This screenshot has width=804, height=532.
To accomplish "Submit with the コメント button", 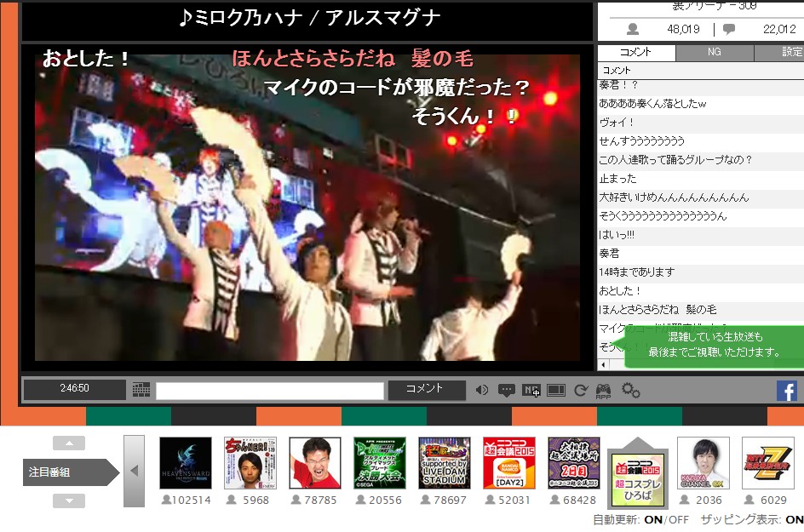I will click(427, 390).
